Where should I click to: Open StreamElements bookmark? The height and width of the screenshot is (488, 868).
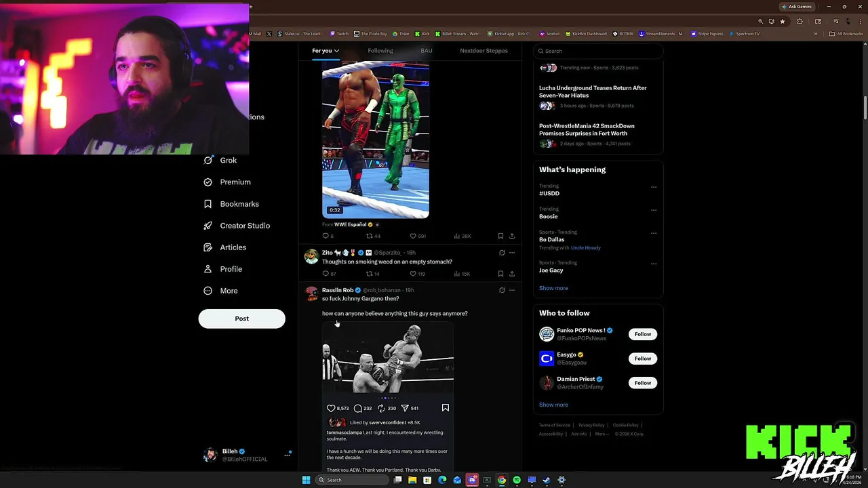[x=662, y=34]
